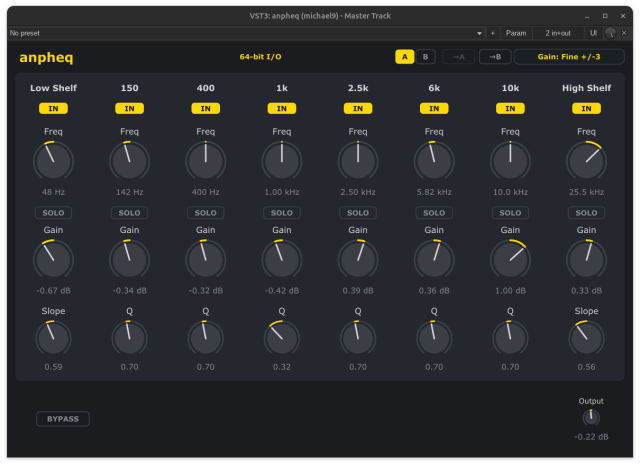Viewport: 640px width, 466px height.
Task: Open the preset dropdown arrow
Action: click(x=479, y=33)
